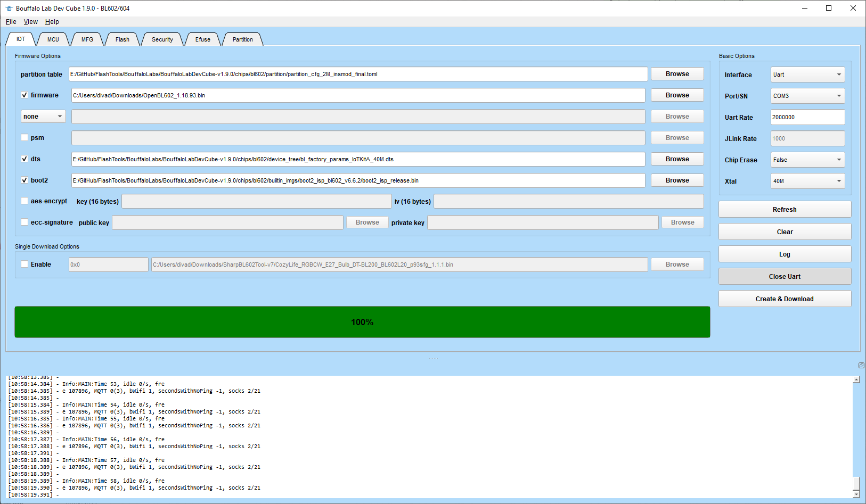Open the View menu
This screenshot has height=504, width=866.
coord(31,22)
